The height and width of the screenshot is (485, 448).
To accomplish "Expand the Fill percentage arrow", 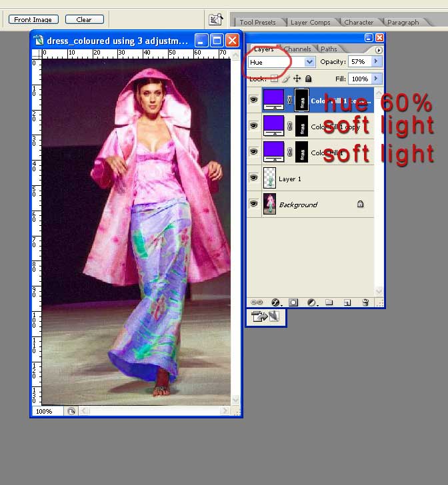I will pos(376,79).
